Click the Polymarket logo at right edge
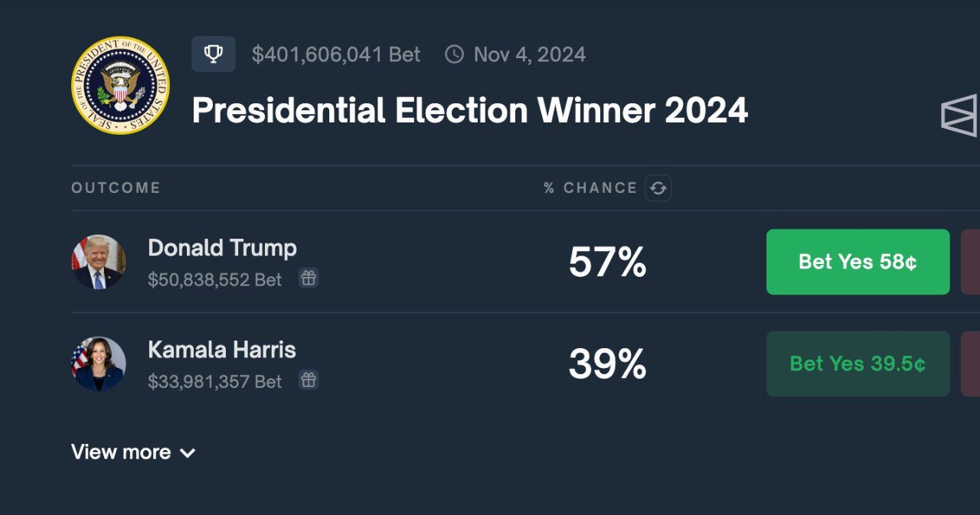This screenshot has height=515, width=980. pos(960,116)
